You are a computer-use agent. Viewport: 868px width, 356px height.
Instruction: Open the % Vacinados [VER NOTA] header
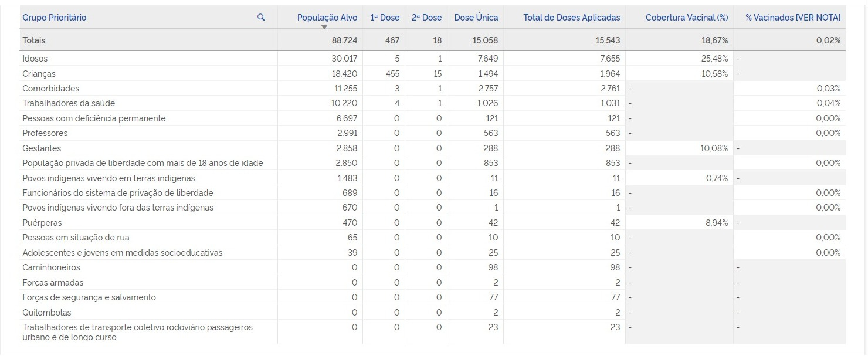tap(792, 18)
